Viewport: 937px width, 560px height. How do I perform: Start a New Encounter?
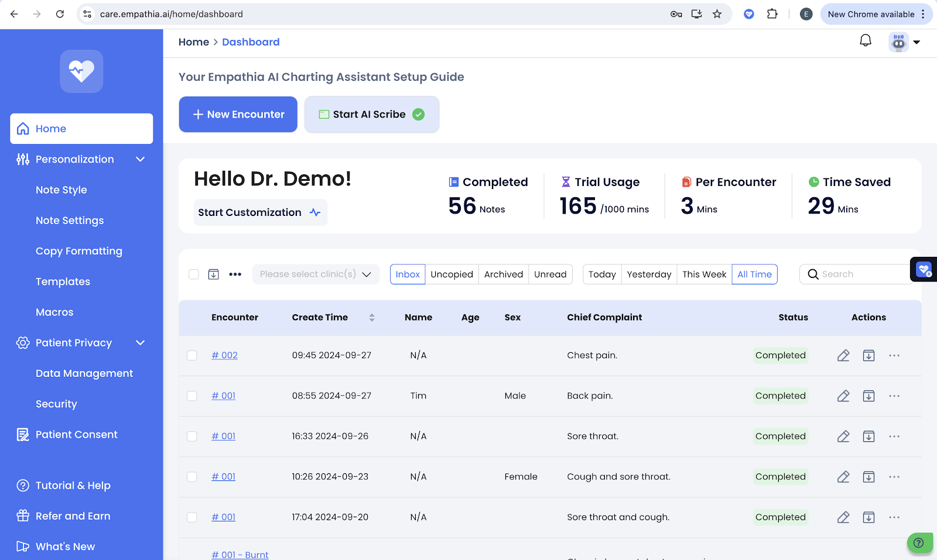[238, 114]
